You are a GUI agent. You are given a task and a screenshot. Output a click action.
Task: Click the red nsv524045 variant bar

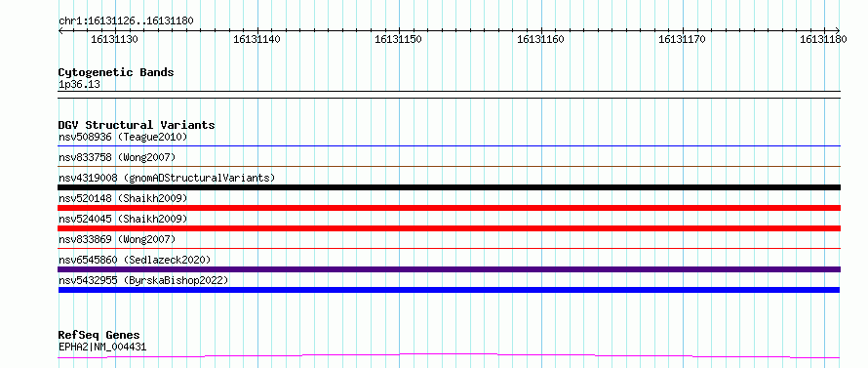pos(449,228)
